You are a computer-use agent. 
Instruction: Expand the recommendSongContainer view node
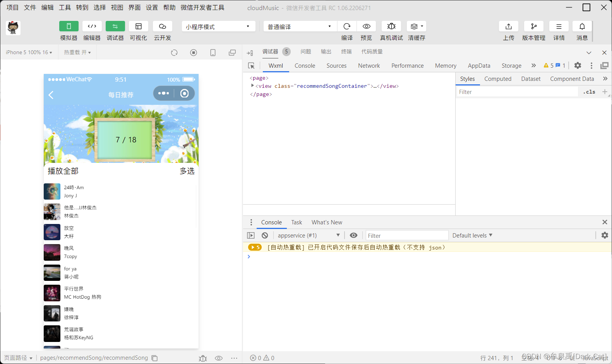coord(252,85)
